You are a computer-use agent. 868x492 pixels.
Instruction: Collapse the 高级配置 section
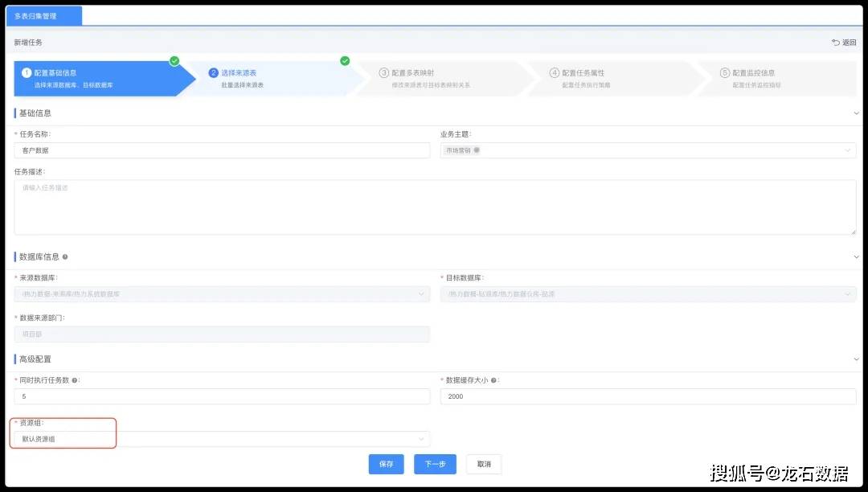tap(856, 359)
